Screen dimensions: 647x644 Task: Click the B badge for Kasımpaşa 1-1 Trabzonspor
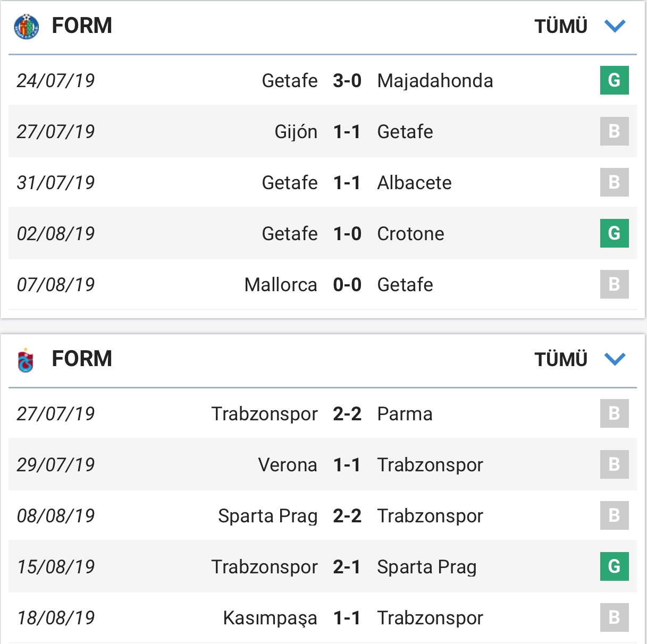(615, 617)
